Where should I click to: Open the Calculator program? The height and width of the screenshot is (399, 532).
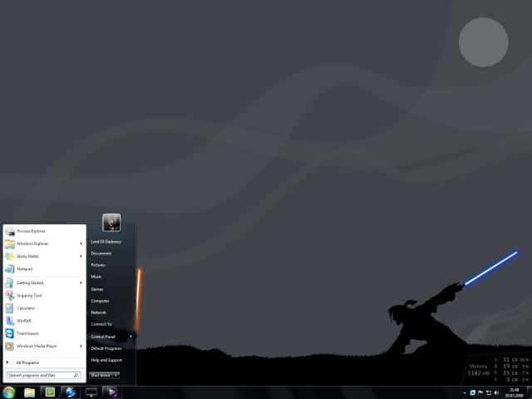coord(44,308)
